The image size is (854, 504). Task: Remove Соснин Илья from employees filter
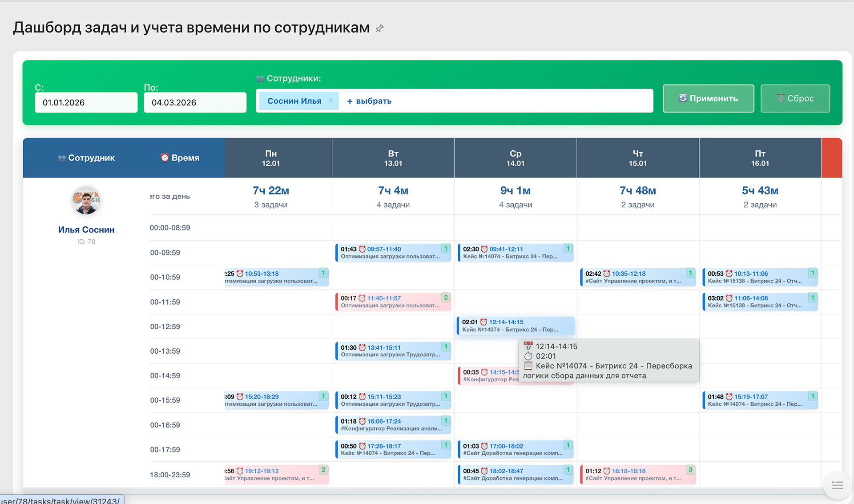coord(330,101)
